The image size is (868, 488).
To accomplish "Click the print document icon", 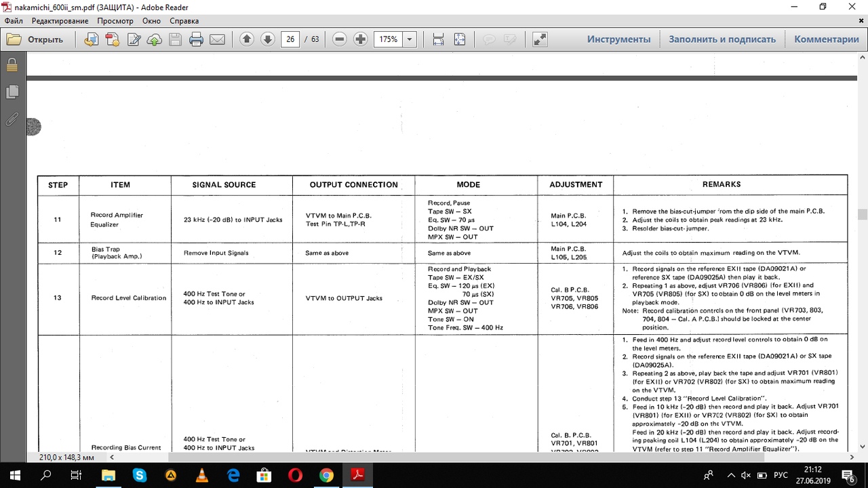I will click(x=196, y=39).
